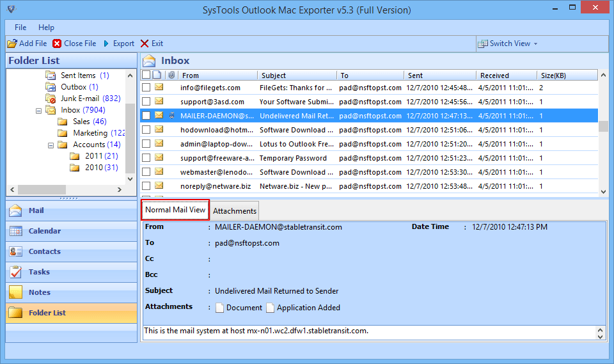Check the info@filegets.com email checkbox
Image resolution: width=614 pixels, height=364 pixels.
click(146, 88)
